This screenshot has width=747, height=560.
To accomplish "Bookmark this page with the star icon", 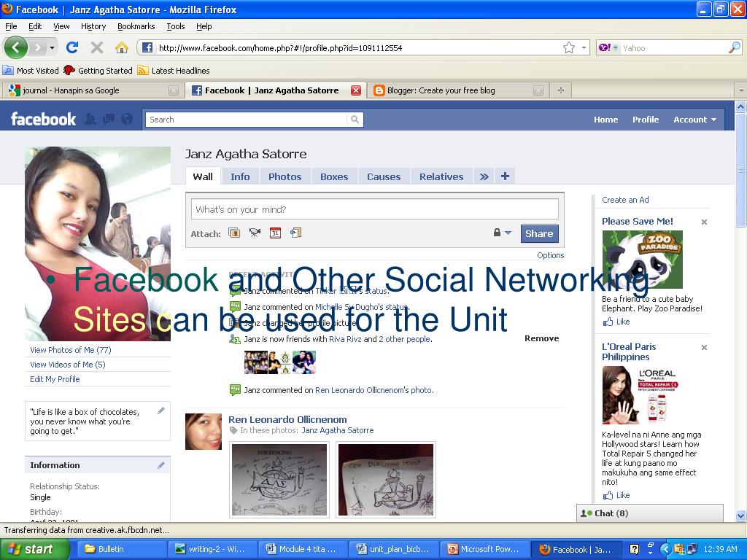I will click(x=569, y=47).
